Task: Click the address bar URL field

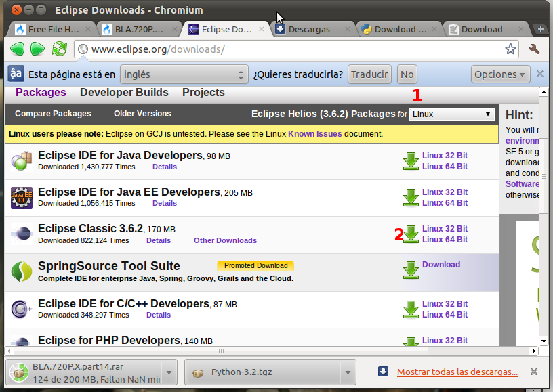Action: click(296, 49)
